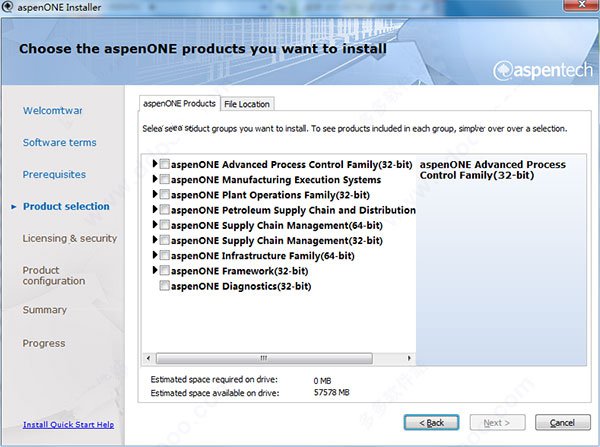Close the aspenONE Installer window
The width and height of the screenshot is (600, 447).
(x=581, y=5)
